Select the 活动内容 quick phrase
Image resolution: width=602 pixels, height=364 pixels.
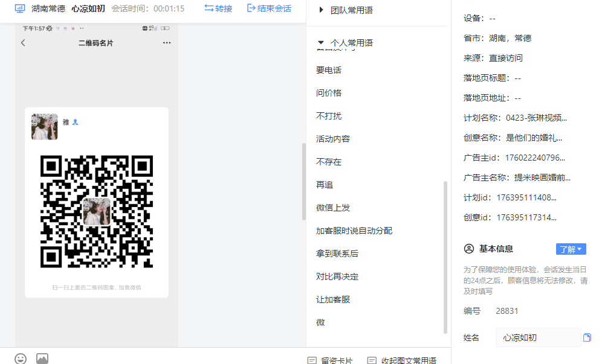(333, 139)
